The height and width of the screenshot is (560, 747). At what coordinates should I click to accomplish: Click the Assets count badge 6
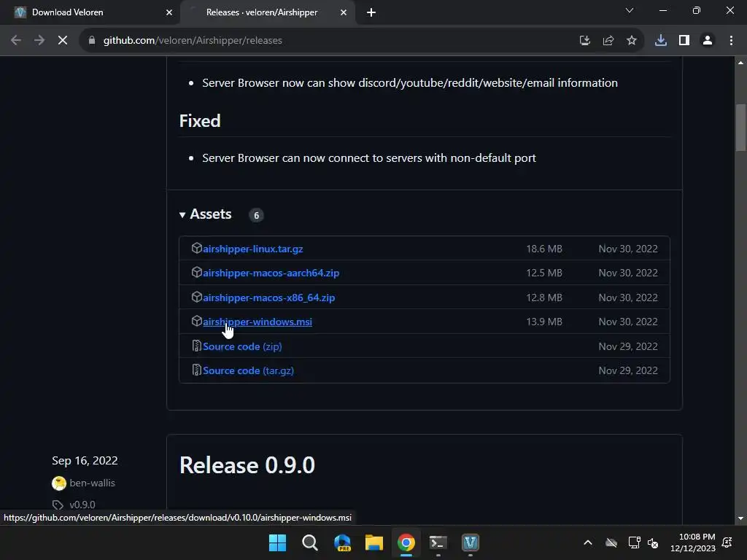point(256,215)
